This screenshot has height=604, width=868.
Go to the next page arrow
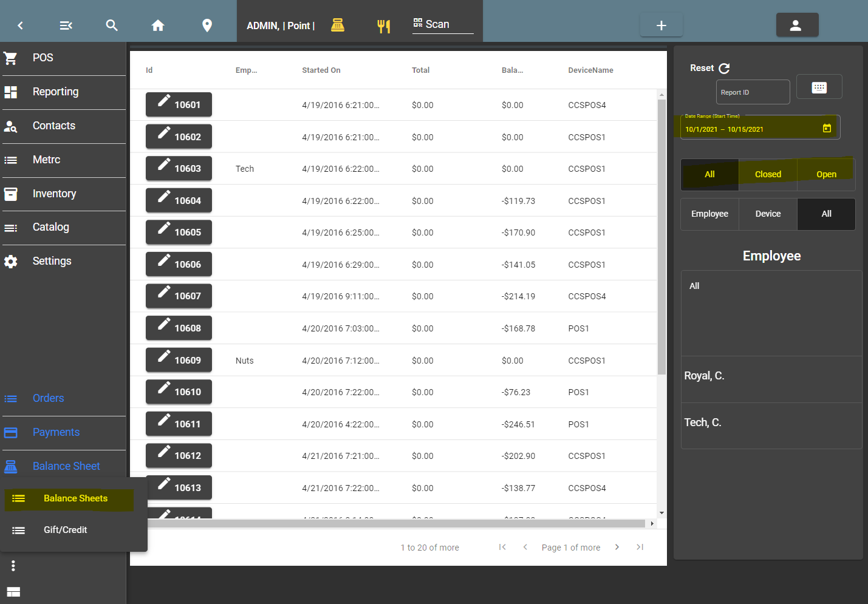coord(617,547)
